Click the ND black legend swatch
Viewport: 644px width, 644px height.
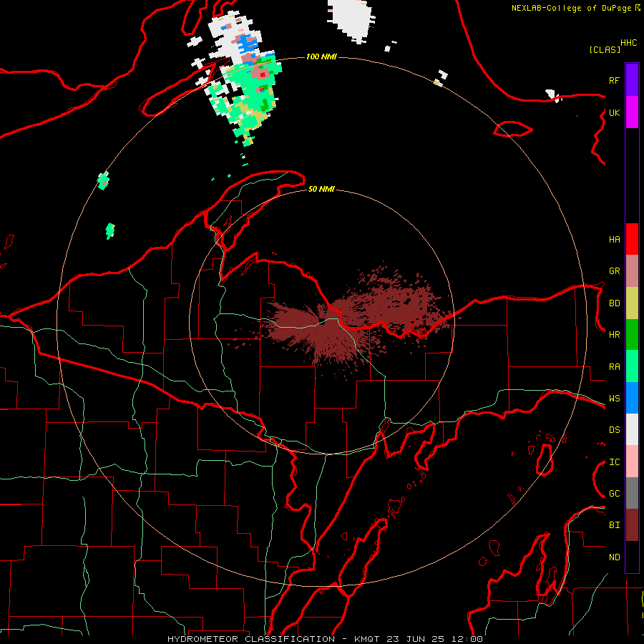pos(632,557)
